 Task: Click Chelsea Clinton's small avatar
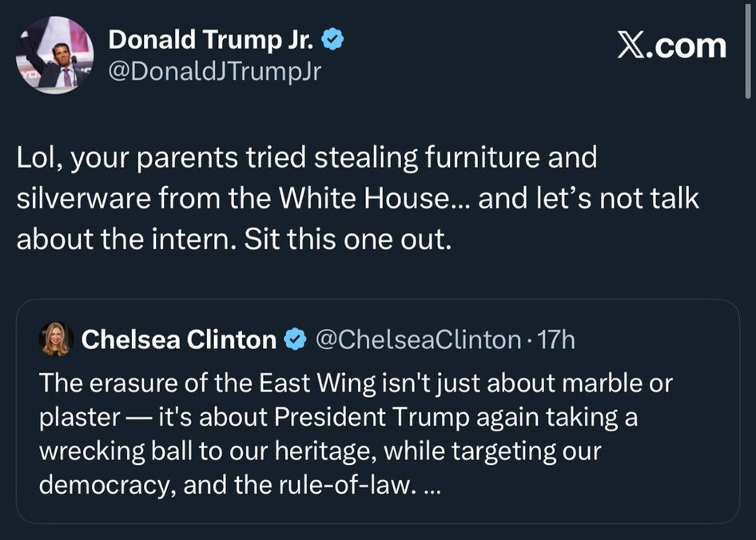[56, 339]
